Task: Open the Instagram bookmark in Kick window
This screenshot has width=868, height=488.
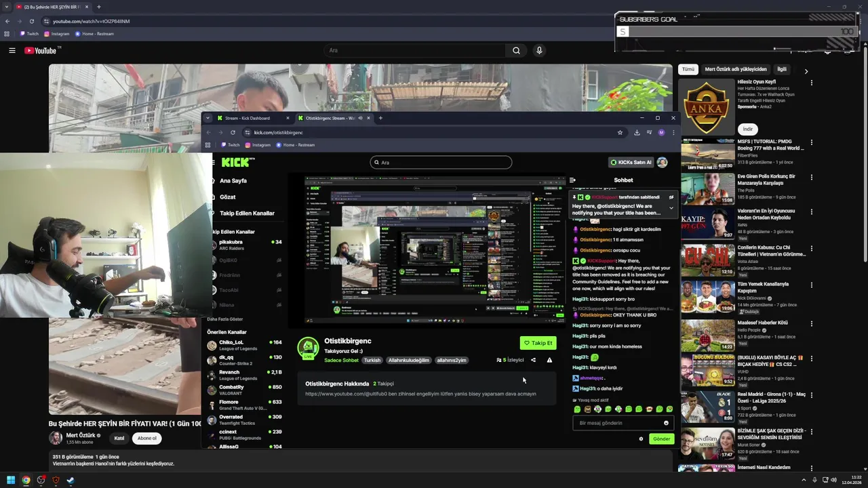Action: (x=258, y=145)
